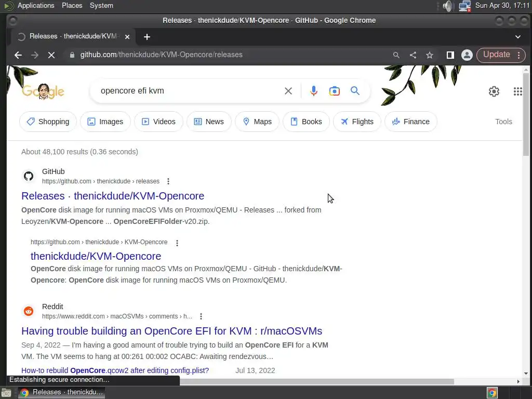Viewport: 532px width, 399px height.
Task: Show desktop icon in bottom panel
Action: 6,393
